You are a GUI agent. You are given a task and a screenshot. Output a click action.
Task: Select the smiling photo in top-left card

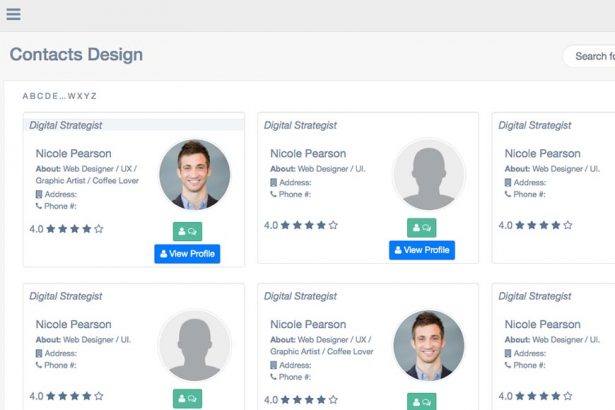[x=194, y=174]
